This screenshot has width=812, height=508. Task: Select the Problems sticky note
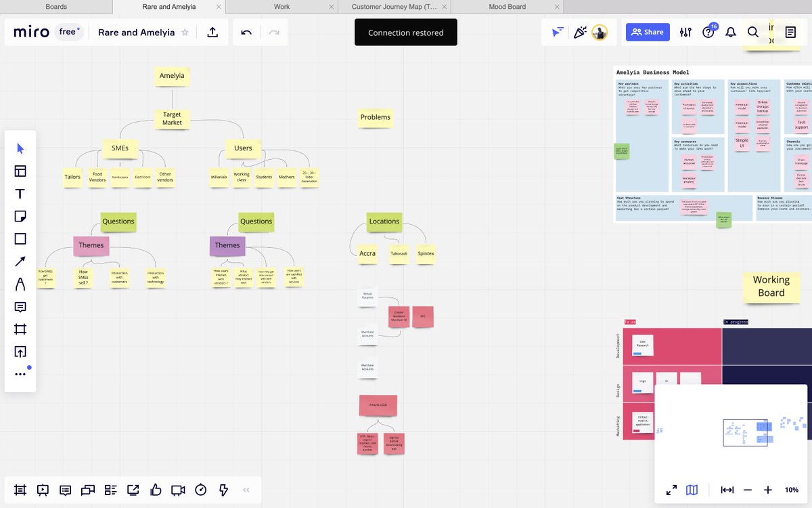[x=376, y=117]
